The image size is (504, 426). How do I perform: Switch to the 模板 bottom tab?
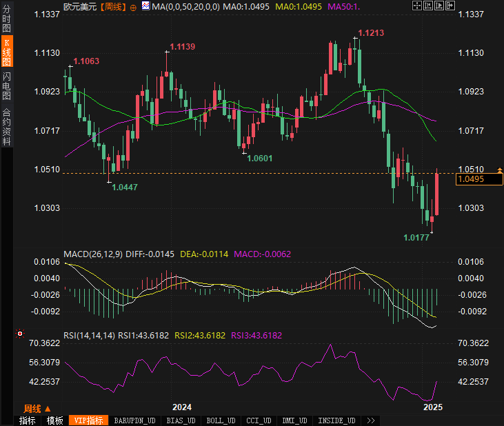54,420
